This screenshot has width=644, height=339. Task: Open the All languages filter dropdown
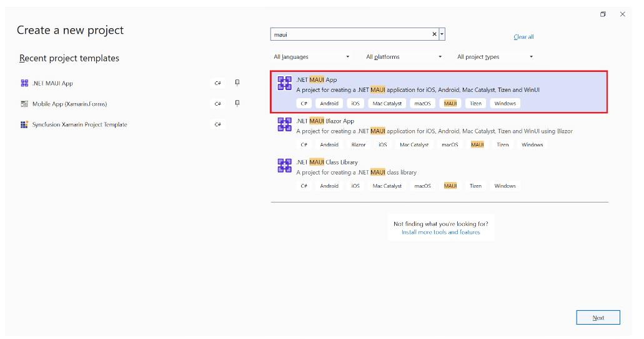point(311,57)
